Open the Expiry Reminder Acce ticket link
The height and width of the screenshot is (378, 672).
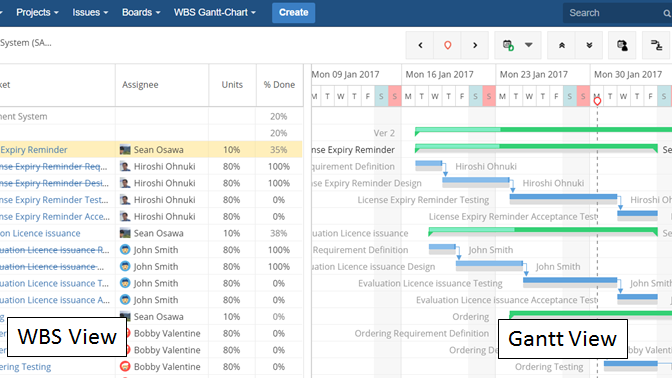click(x=54, y=216)
